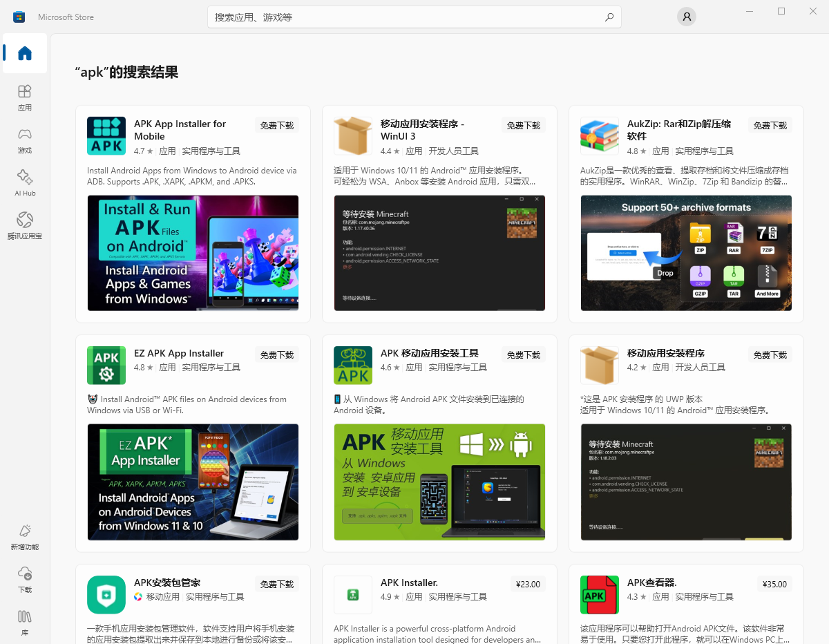Open the 游戏 (Games) section
Viewport: 829px width, 644px height.
25,140
